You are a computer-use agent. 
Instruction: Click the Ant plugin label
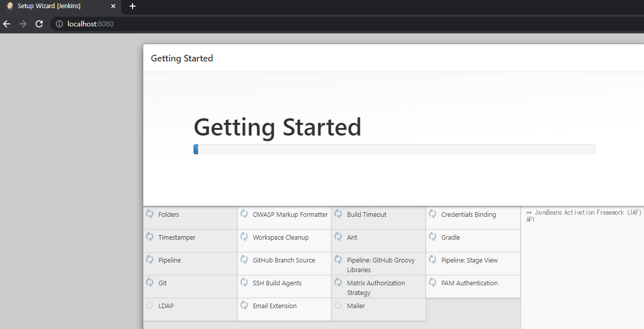[x=352, y=238]
